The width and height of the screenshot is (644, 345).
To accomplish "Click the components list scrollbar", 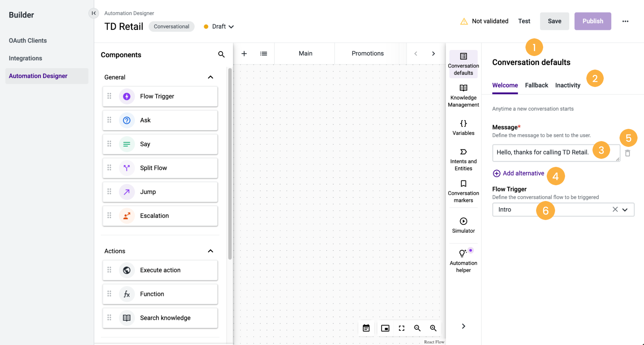I will (x=230, y=164).
